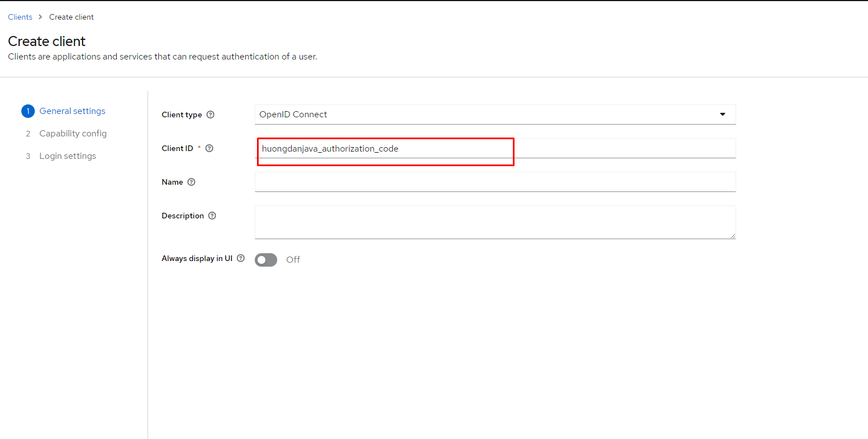Click the Create client breadcrumb text

[x=71, y=17]
